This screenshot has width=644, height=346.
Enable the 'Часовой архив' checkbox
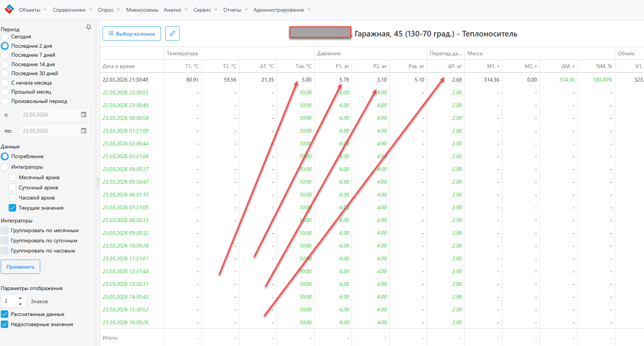pyautogui.click(x=12, y=198)
